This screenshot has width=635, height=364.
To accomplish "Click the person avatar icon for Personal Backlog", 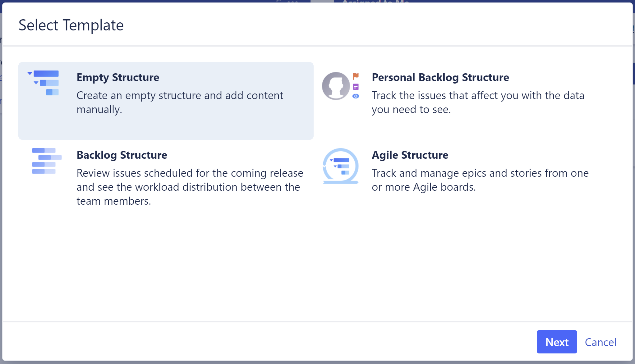I will [336, 86].
